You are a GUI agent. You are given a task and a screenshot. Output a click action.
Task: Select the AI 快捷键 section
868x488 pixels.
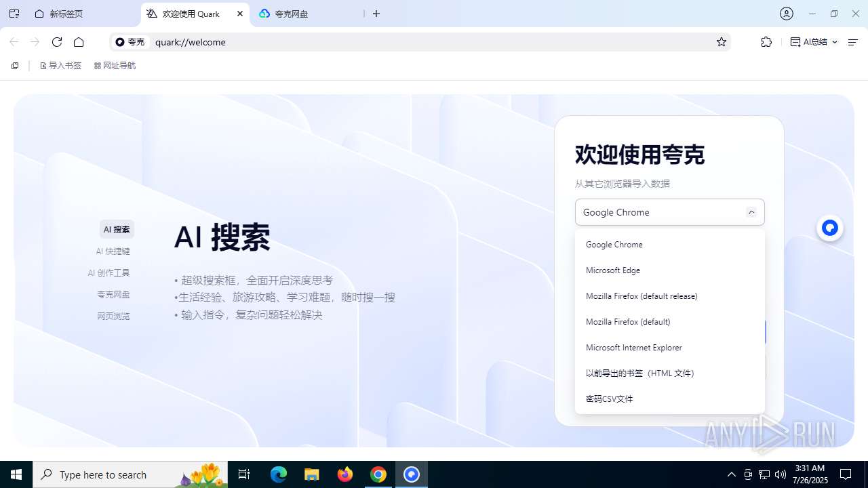coord(113,251)
